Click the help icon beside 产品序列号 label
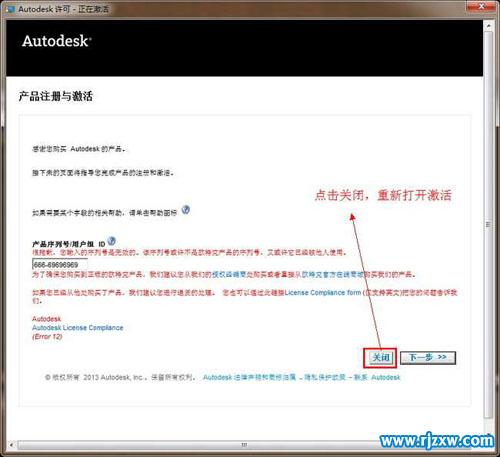 [x=112, y=241]
